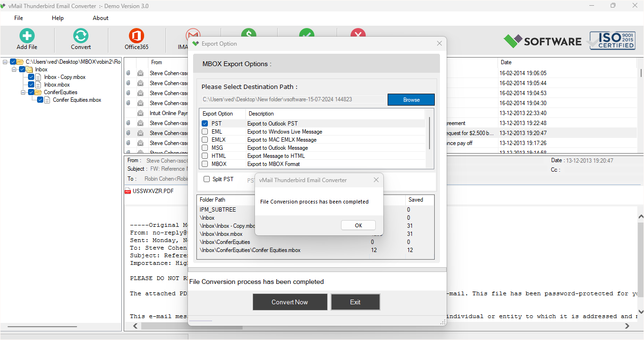Click paperclip icon in the 13-12-2013 19:17:26 row
This screenshot has height=340, width=644.
tap(128, 143)
